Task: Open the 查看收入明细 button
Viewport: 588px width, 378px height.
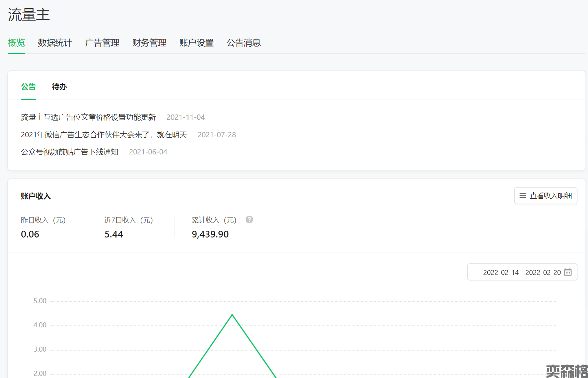Action: click(546, 196)
